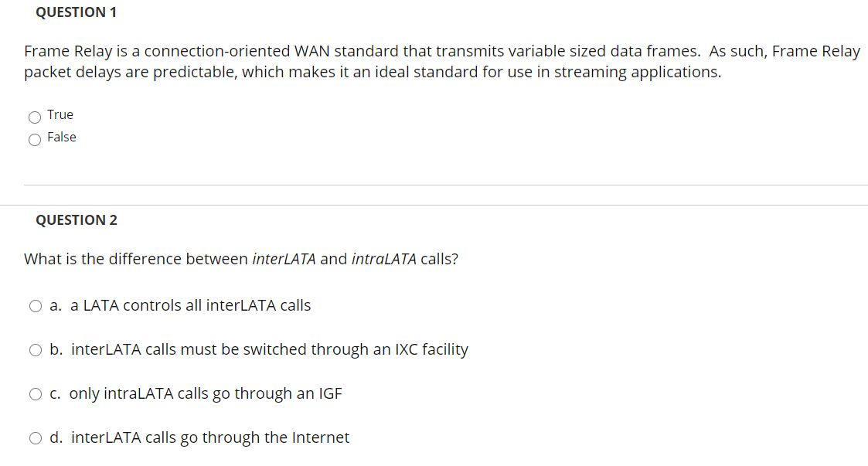Viewport: 868px width, 466px height.
Task: Click the True label text
Action: [60, 114]
